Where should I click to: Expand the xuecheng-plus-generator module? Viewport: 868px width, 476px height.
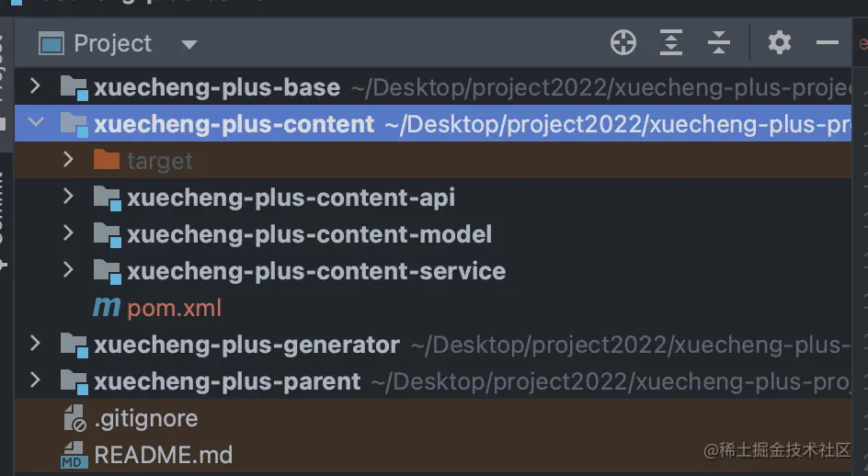click(35, 345)
